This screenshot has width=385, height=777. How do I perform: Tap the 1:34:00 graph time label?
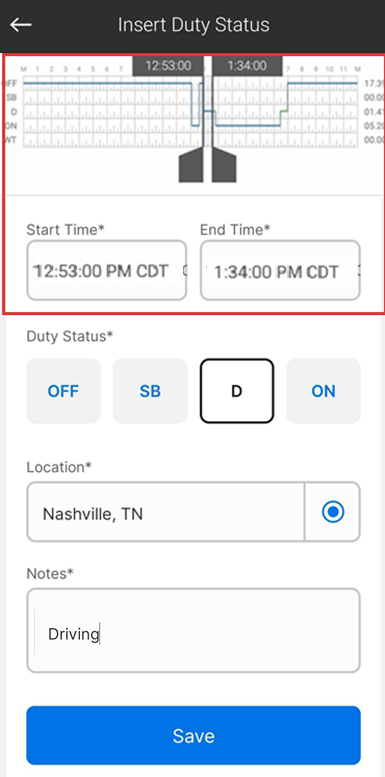(x=247, y=66)
